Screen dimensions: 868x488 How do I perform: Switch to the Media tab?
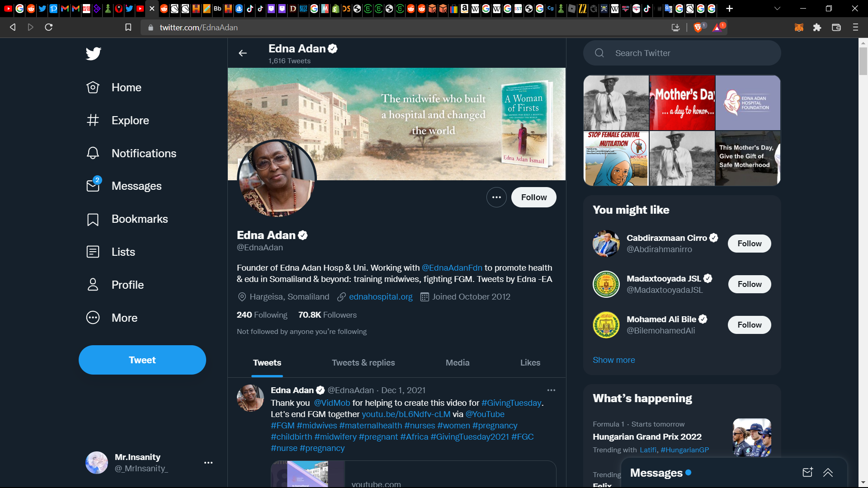pyautogui.click(x=458, y=363)
